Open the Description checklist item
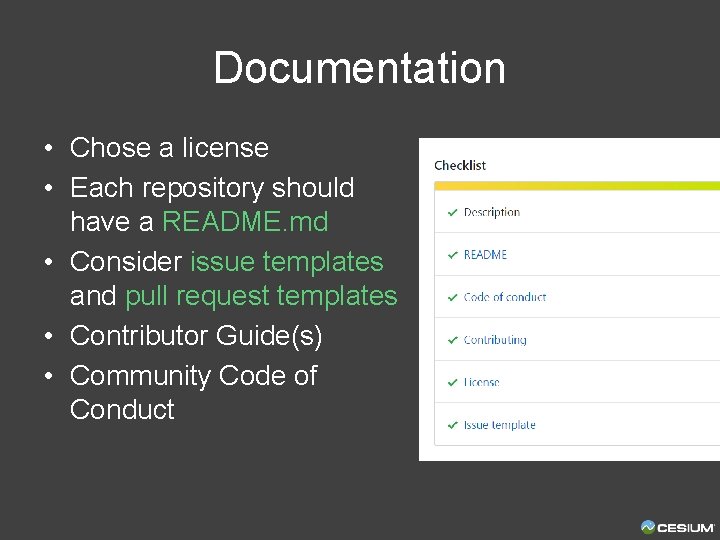720x540 pixels. (x=492, y=212)
